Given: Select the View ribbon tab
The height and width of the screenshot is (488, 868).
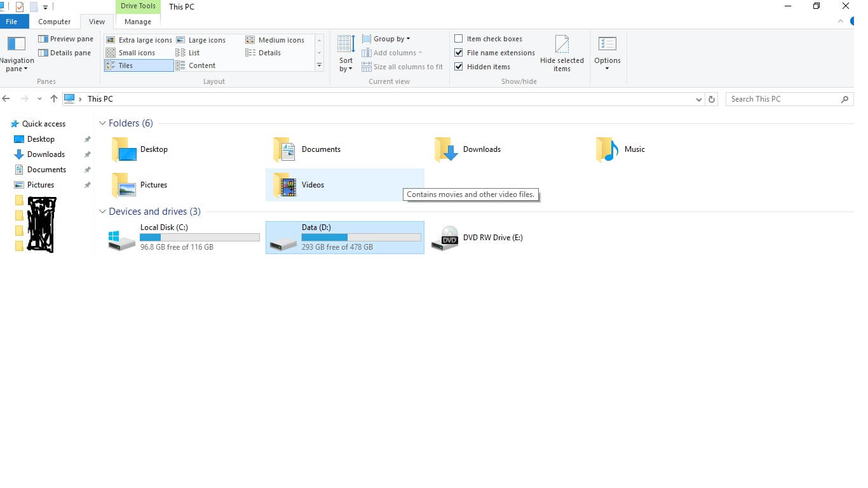Looking at the screenshot, I should (97, 22).
